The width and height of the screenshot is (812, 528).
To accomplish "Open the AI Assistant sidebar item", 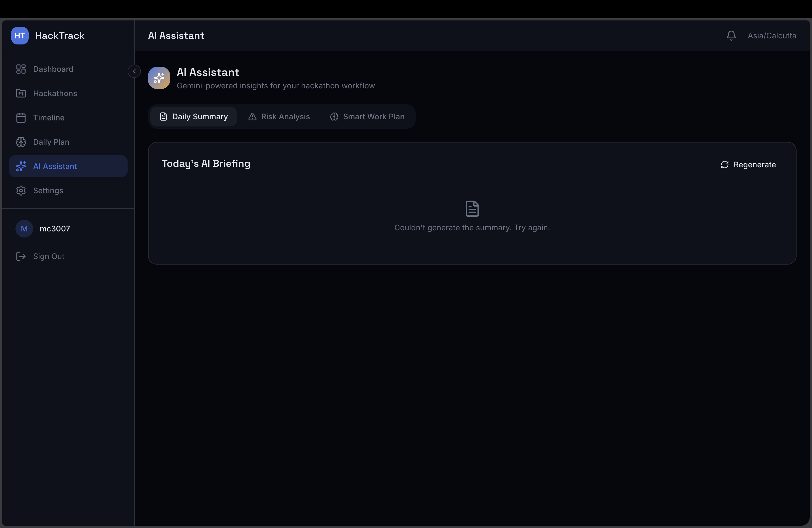I will click(68, 166).
